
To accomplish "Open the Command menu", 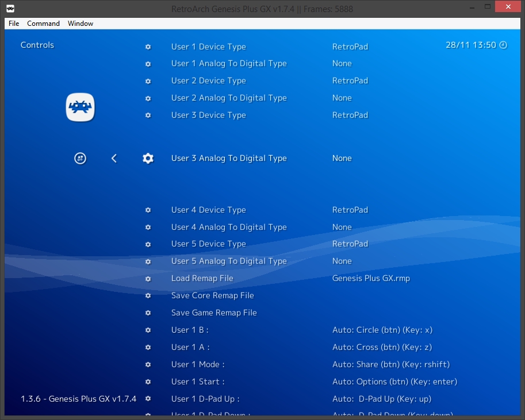I will tap(43, 24).
